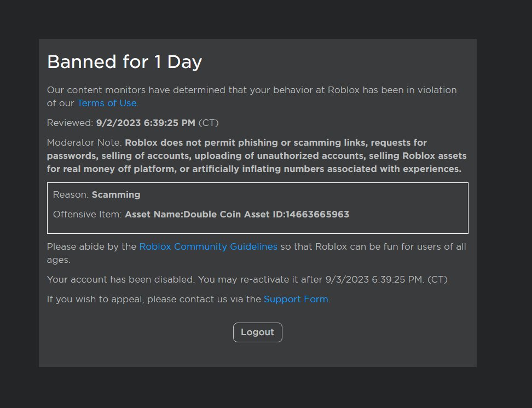
Task: Click the reviewed date 9/2/2023 6:39:25 PM
Action: (x=146, y=123)
